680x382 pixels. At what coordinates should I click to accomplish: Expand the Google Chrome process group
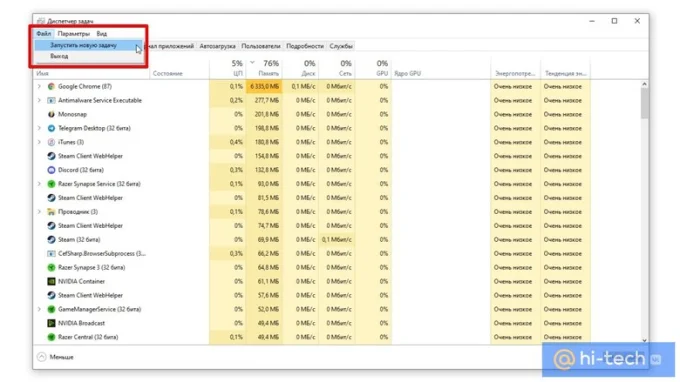[x=39, y=86]
